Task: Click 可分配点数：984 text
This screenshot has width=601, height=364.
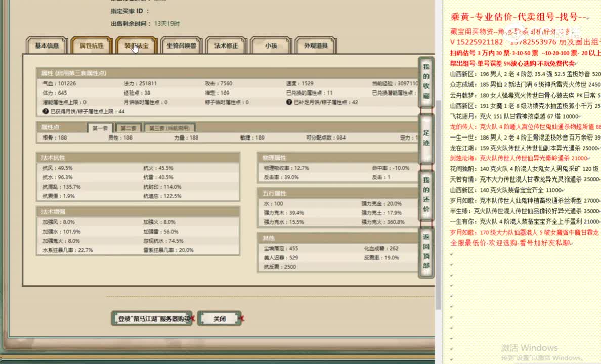Action: [326, 138]
